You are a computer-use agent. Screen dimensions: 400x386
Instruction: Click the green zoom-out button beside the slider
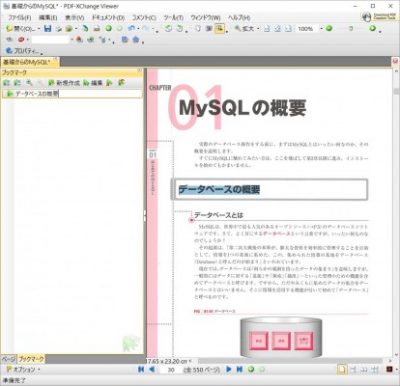(x=329, y=29)
